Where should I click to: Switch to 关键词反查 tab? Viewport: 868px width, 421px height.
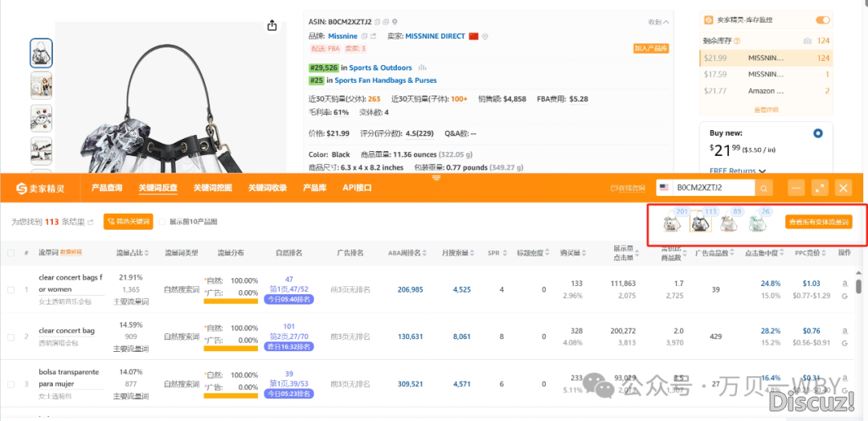coord(158,187)
